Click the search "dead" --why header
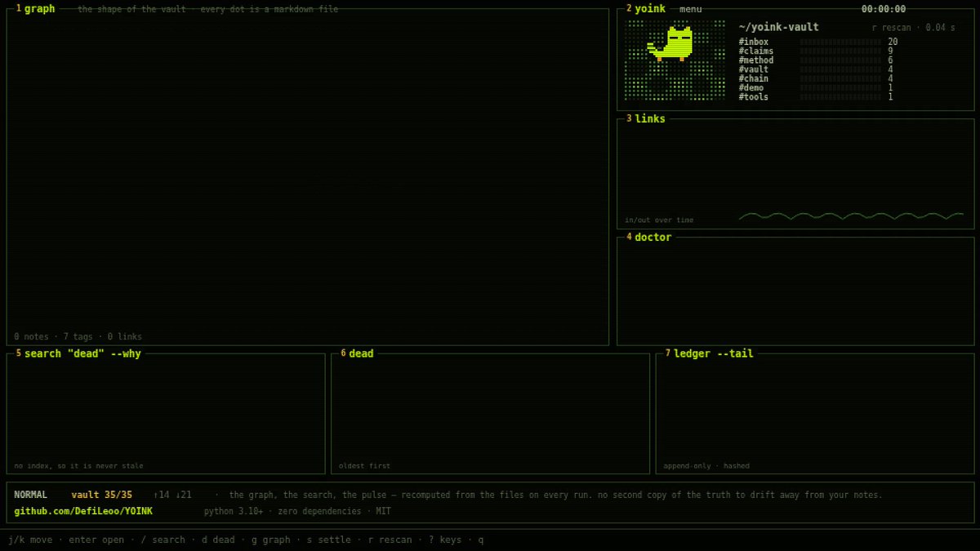Viewport: 980px width, 551px height. coord(82,353)
